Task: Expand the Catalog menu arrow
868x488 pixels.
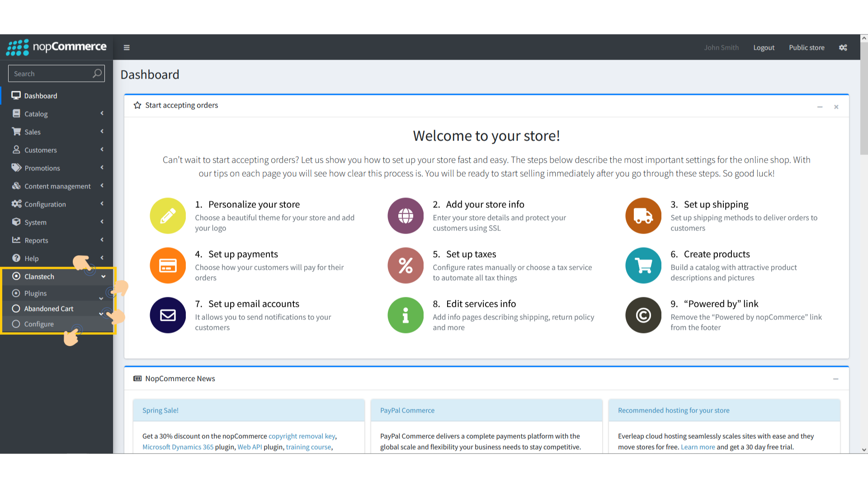Action: tap(102, 113)
